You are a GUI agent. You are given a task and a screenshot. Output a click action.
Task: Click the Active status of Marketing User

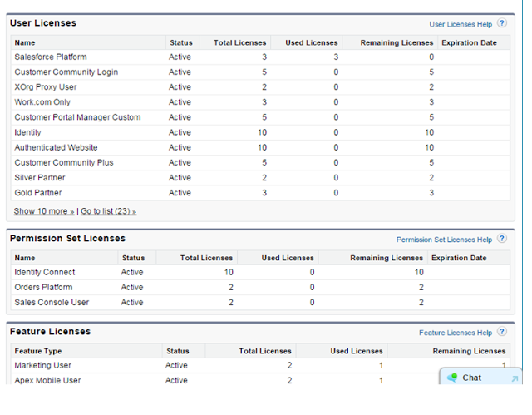tap(176, 365)
